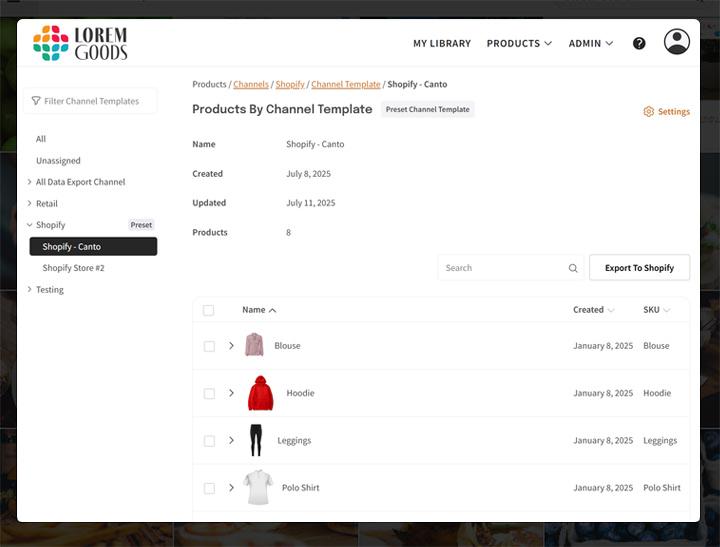Click the Lorem Goods logo
The image size is (720, 547).
tap(80, 43)
